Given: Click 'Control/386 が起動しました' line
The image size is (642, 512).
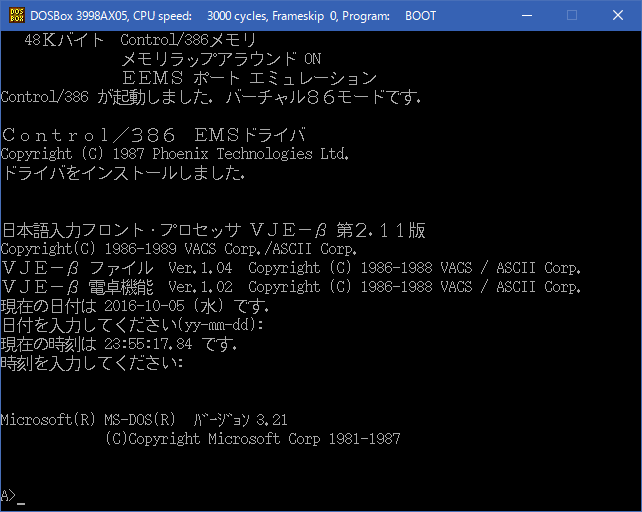Looking at the screenshot, I should [210, 97].
